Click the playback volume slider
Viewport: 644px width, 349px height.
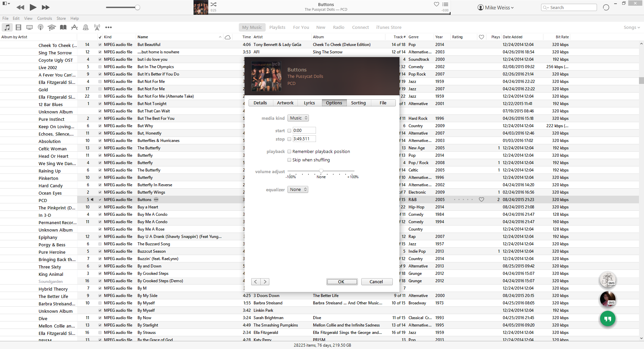click(x=123, y=7)
